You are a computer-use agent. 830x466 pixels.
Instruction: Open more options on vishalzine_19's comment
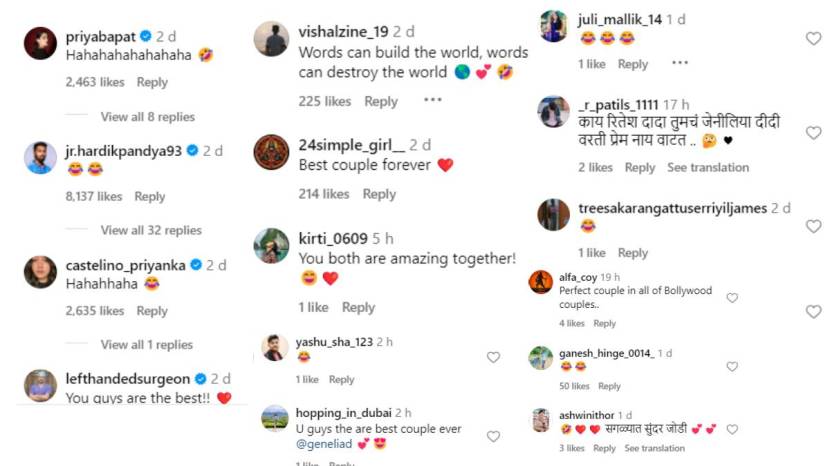point(432,100)
